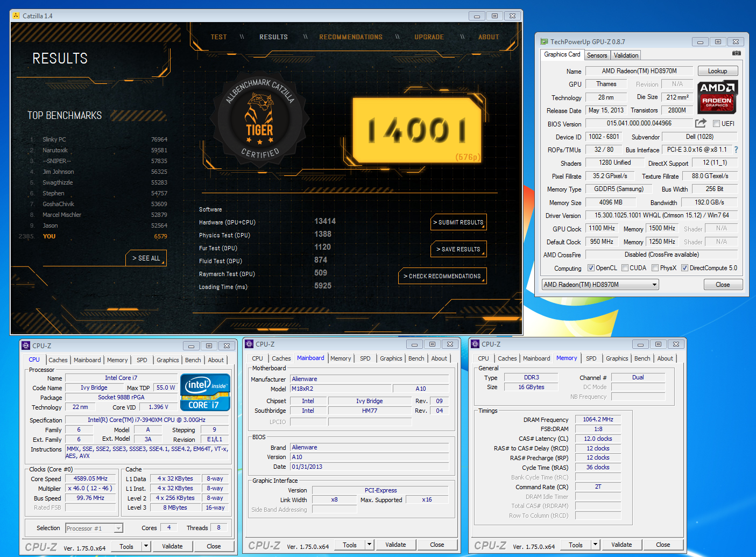Click the BIOS Date value 01/31/2013
Viewport: 756px width, 557px height.
369,467
